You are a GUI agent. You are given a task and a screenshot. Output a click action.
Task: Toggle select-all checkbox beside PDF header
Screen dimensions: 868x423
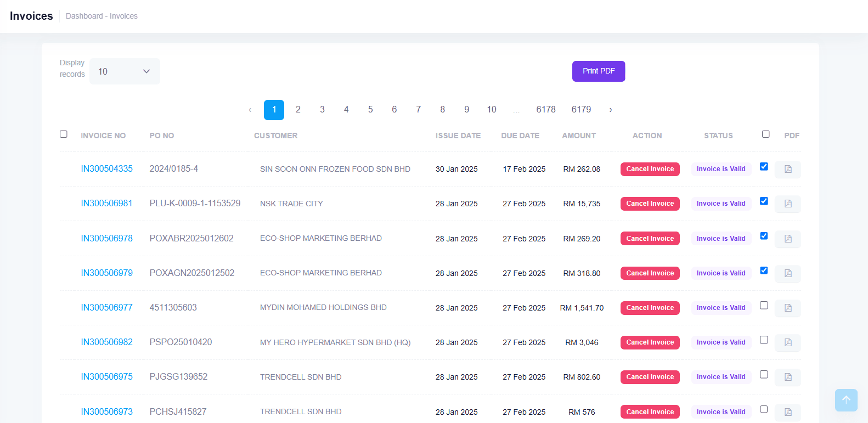(x=765, y=134)
